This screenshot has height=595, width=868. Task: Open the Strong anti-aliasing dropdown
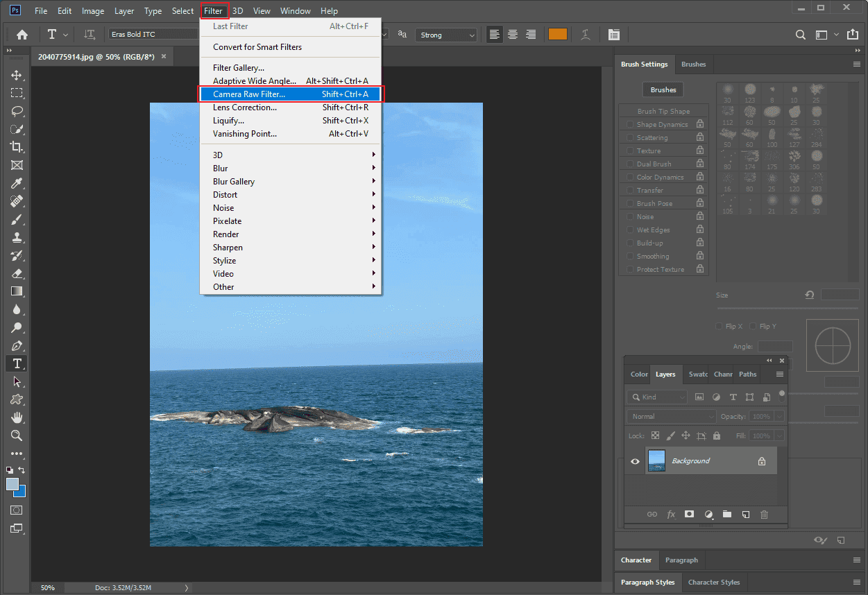[446, 34]
